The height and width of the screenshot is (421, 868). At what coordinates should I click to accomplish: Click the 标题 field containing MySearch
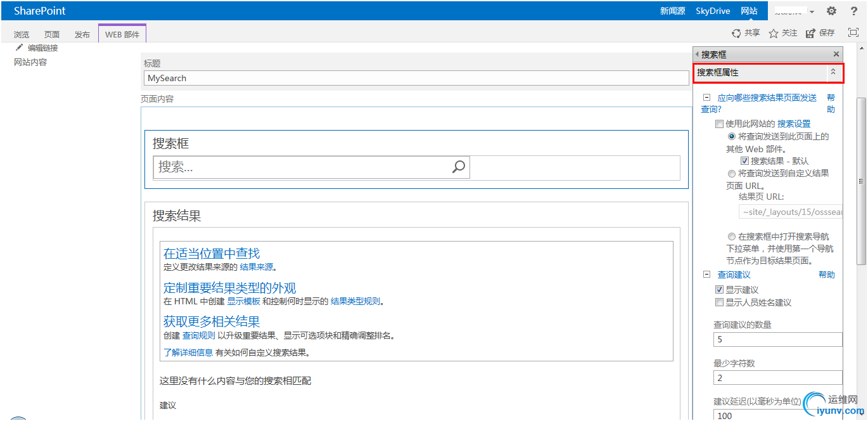tap(416, 78)
